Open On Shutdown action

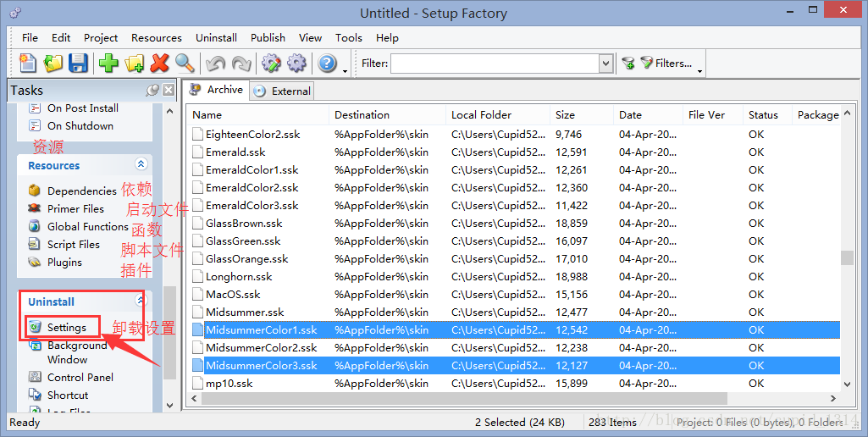click(x=71, y=125)
